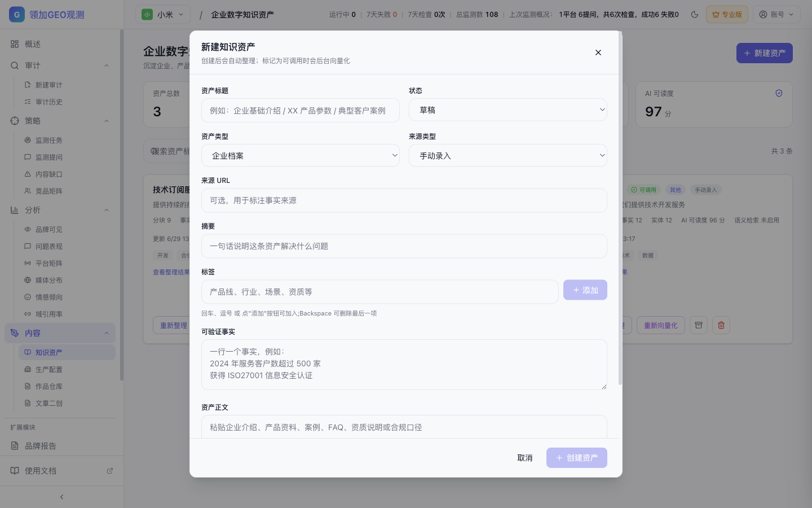Screen dimensions: 812x508
Task: Click the 可验证事实 text area
Action: pyautogui.click(x=404, y=365)
